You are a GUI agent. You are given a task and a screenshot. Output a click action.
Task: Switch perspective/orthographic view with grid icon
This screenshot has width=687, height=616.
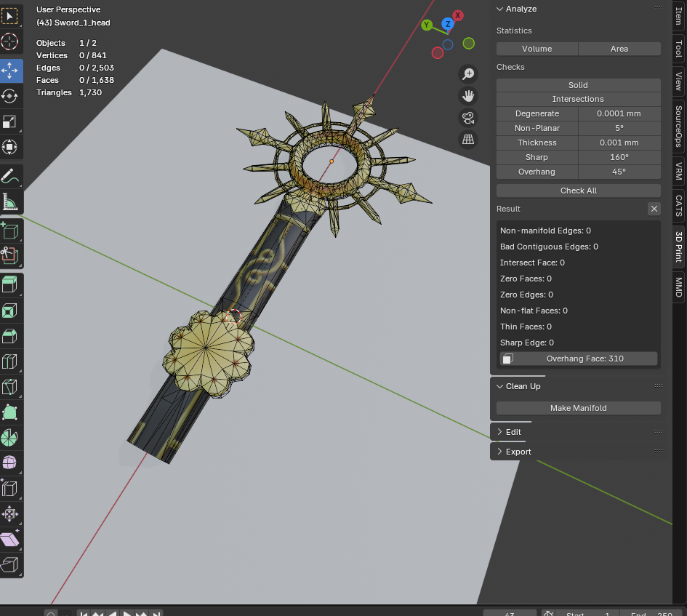(x=468, y=140)
